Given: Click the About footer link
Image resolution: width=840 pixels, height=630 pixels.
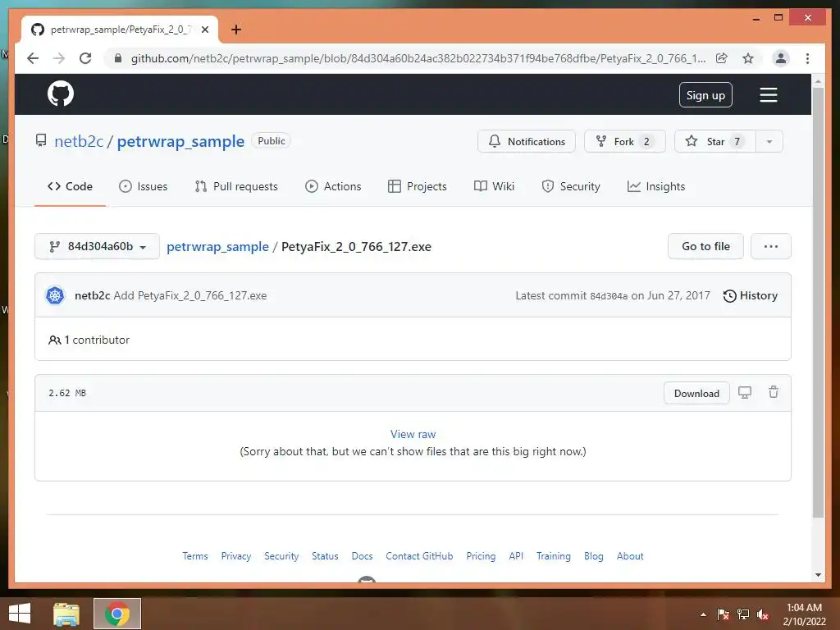Looking at the screenshot, I should pyautogui.click(x=630, y=556).
